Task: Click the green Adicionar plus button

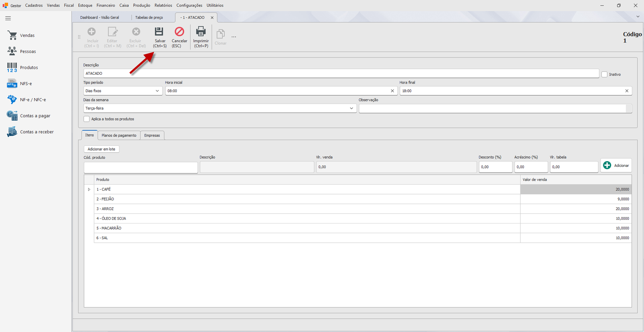Action: coord(616,165)
